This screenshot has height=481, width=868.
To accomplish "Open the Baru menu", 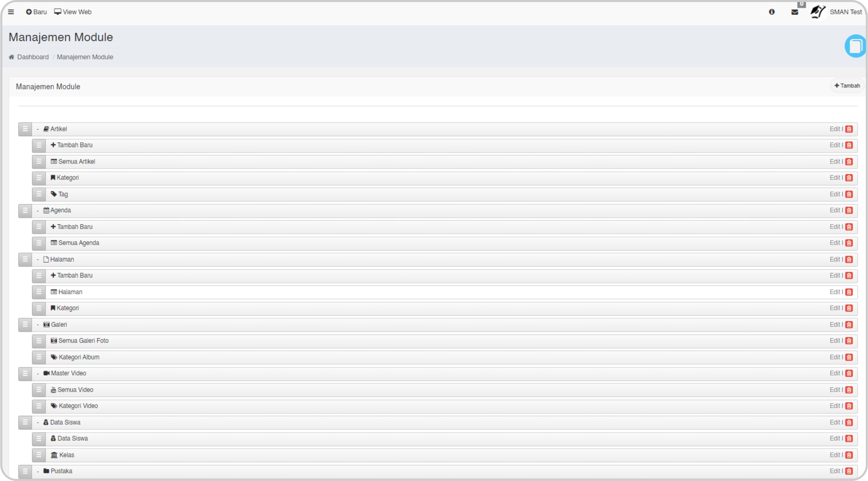I will tap(36, 12).
